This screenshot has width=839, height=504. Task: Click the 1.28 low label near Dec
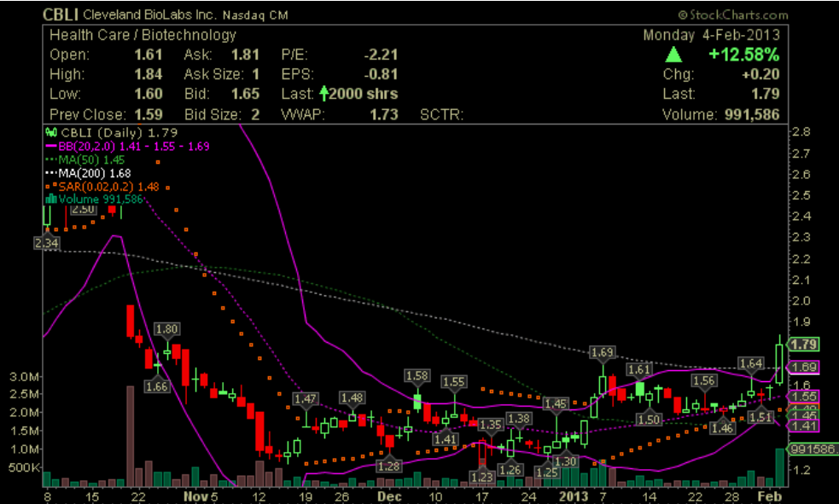point(389,466)
